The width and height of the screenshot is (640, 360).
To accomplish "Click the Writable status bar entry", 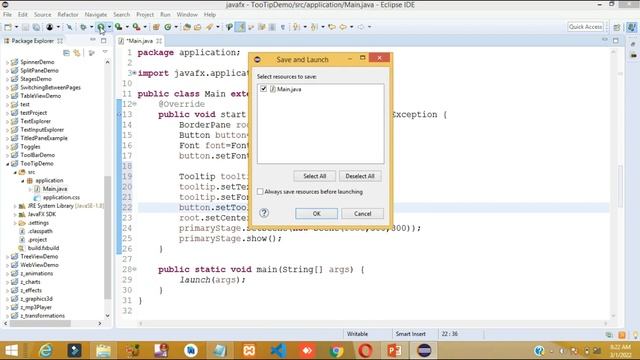I will [x=357, y=334].
